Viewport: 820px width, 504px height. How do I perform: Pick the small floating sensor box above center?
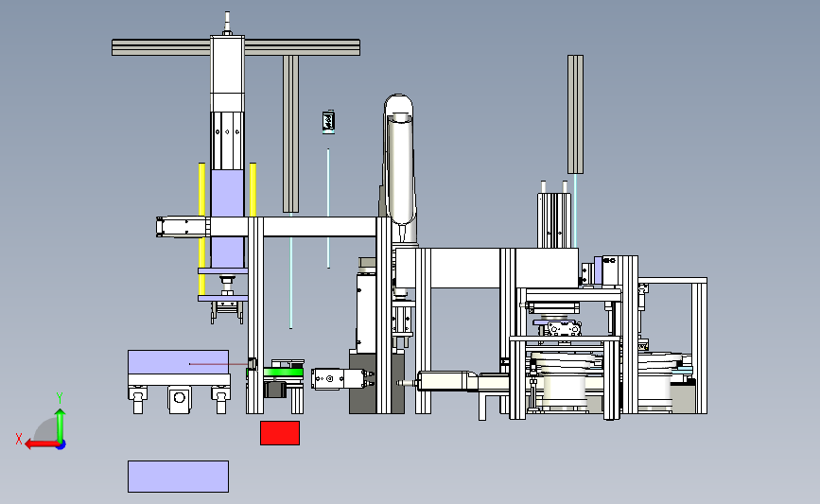[x=328, y=122]
